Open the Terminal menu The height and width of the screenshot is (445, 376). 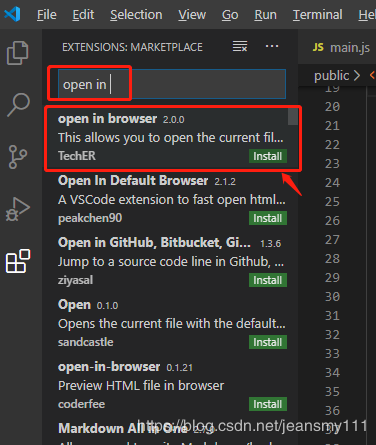(x=317, y=15)
